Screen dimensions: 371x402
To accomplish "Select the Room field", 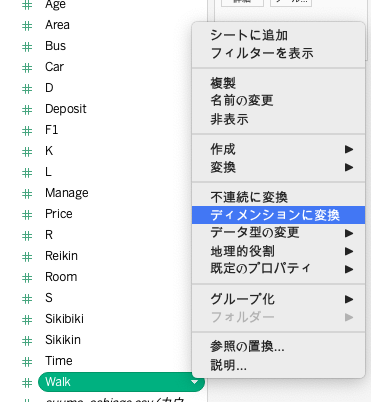I will pyautogui.click(x=61, y=277).
